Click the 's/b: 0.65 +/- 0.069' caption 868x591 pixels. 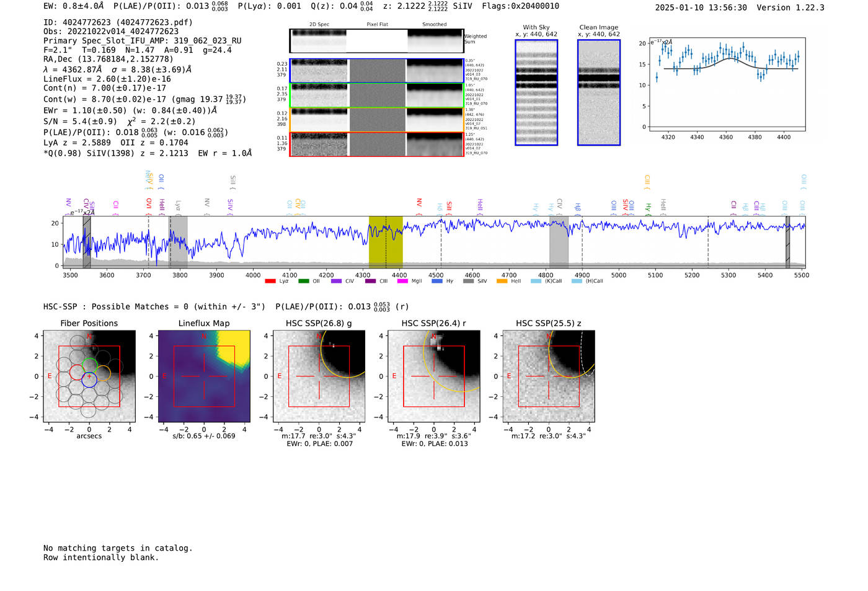(204, 436)
